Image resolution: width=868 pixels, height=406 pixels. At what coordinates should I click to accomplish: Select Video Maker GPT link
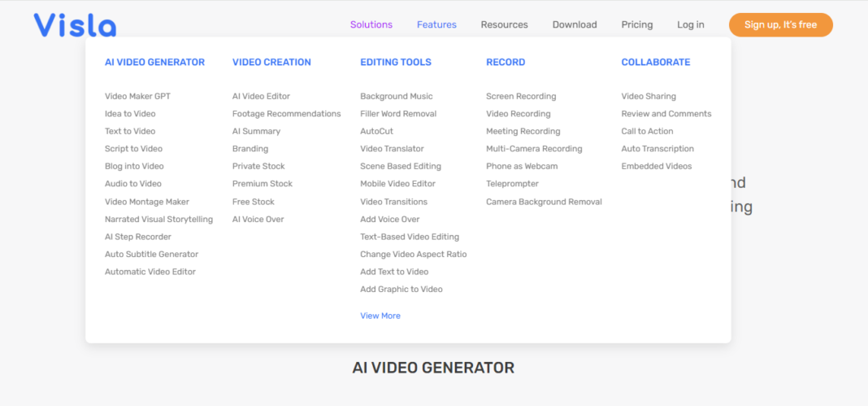pyautogui.click(x=137, y=96)
